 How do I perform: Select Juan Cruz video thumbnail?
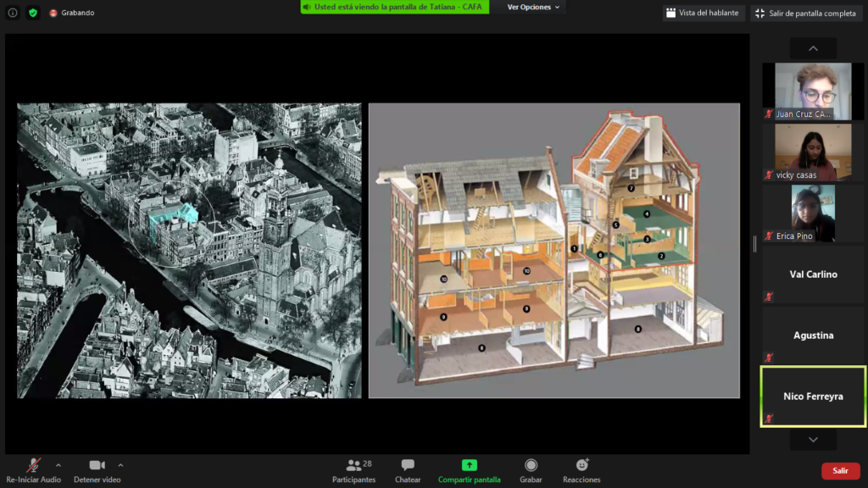pos(813,91)
